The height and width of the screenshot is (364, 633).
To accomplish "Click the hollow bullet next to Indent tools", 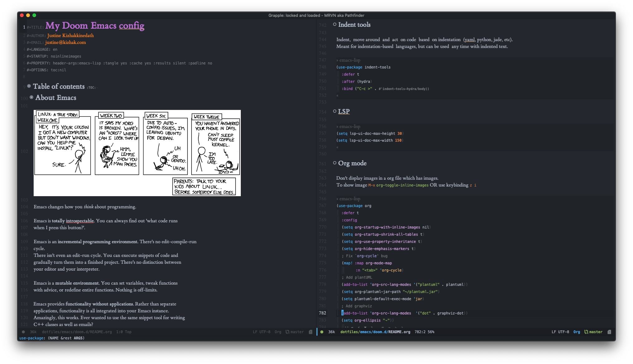I will [335, 24].
